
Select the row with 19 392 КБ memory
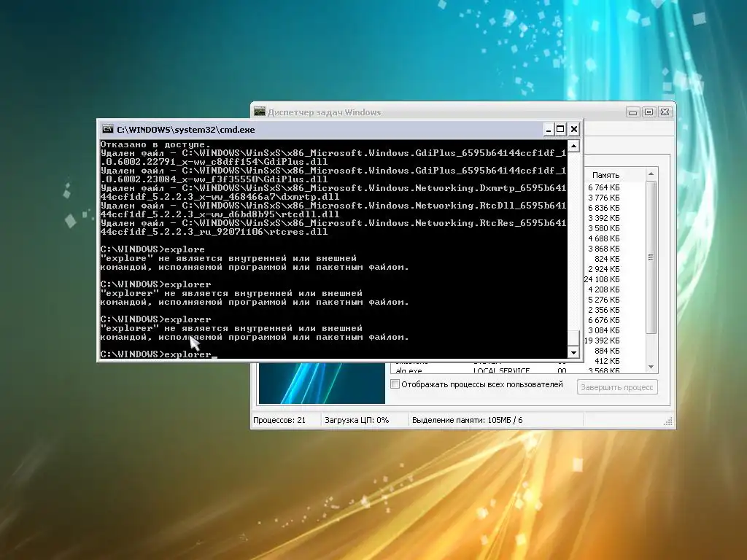[602, 341]
